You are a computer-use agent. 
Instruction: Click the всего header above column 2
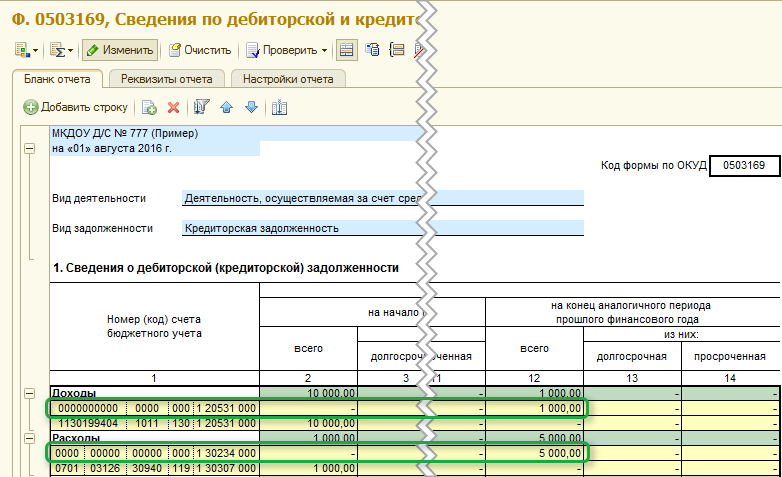click(308, 348)
